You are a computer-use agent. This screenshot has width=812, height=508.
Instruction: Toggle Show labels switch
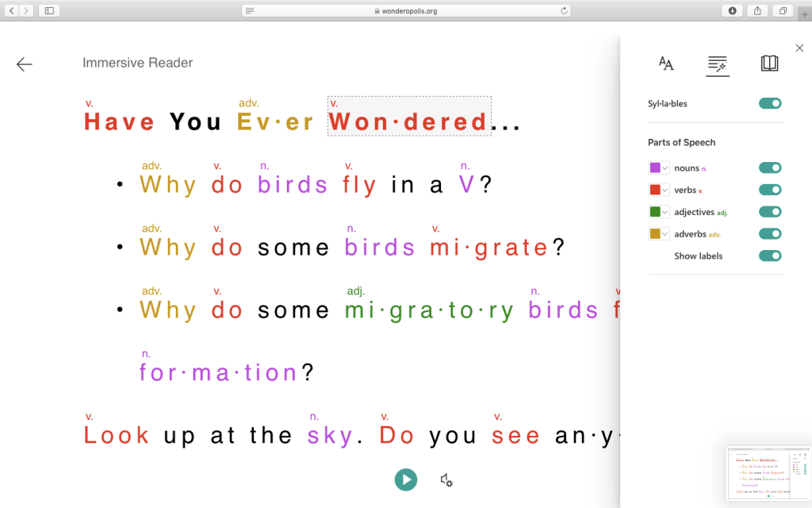[x=769, y=256]
